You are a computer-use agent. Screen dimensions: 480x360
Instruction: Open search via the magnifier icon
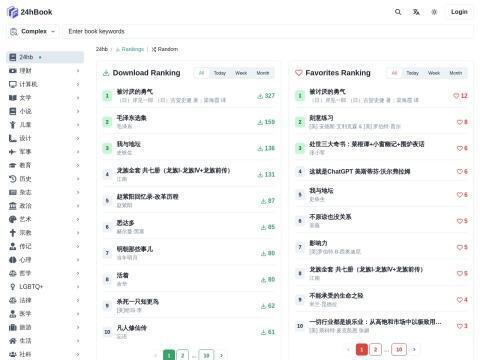click(x=398, y=12)
